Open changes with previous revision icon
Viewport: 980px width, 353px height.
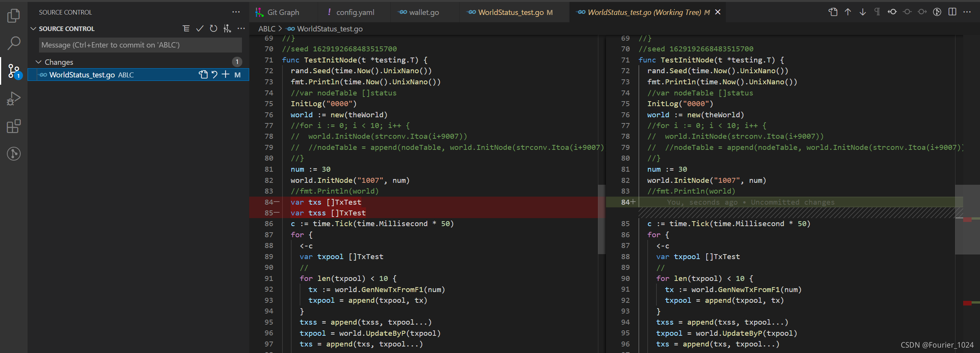pos(892,12)
